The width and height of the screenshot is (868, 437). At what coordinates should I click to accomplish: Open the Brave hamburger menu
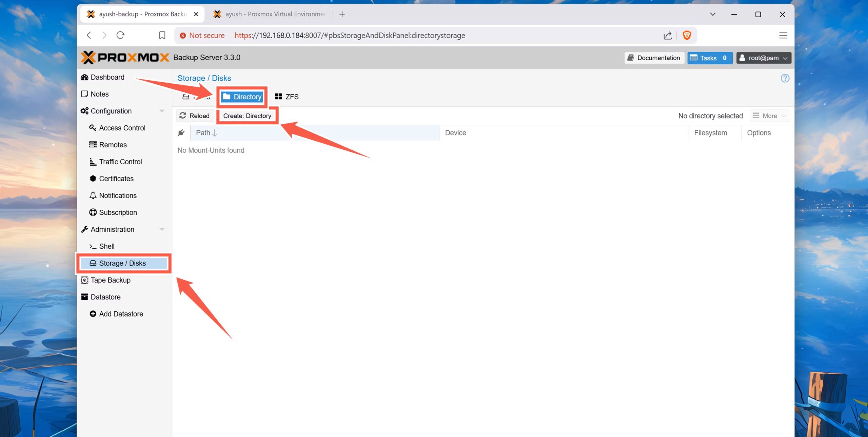tap(783, 35)
